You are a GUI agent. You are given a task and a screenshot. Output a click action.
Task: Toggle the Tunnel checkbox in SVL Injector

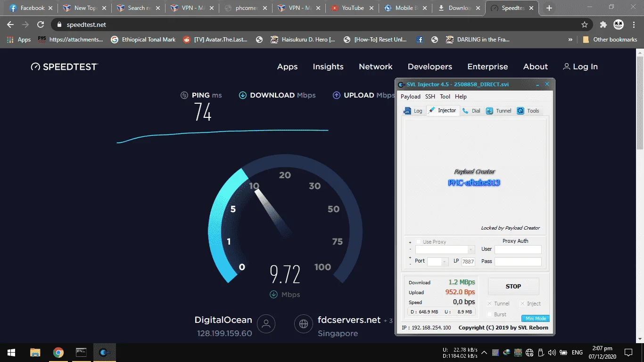pyautogui.click(x=490, y=304)
